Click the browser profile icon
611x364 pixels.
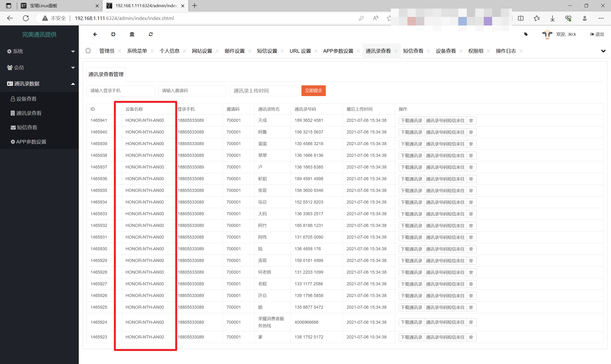coord(585,18)
